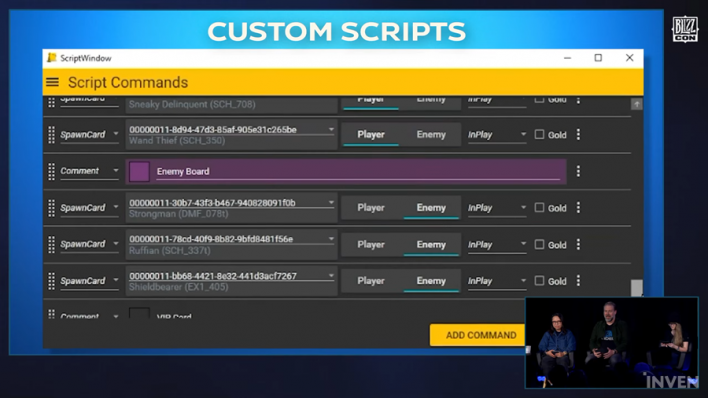Open SpawnCard command dropdown for Strongman

[x=89, y=208]
